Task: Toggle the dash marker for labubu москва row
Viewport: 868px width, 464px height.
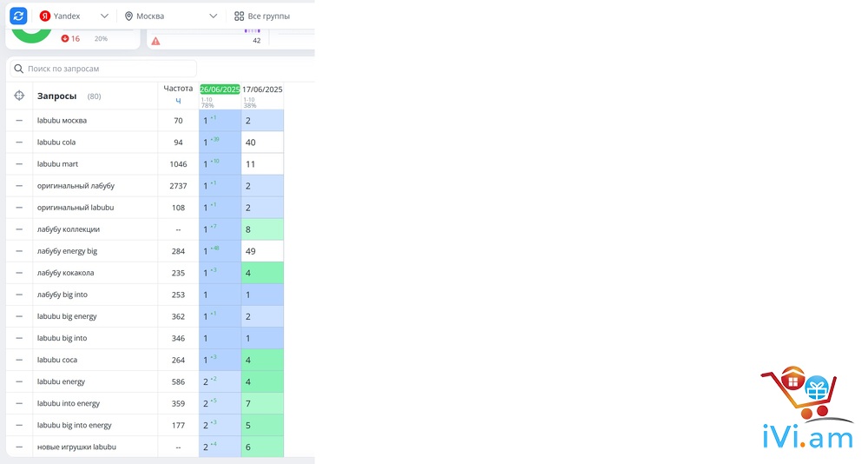Action: click(x=19, y=121)
